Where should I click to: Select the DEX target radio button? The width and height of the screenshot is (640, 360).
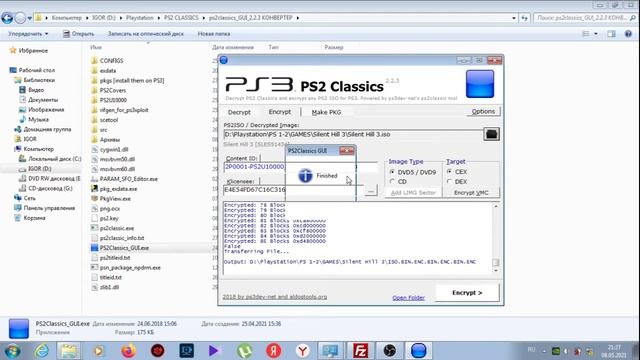point(457,182)
